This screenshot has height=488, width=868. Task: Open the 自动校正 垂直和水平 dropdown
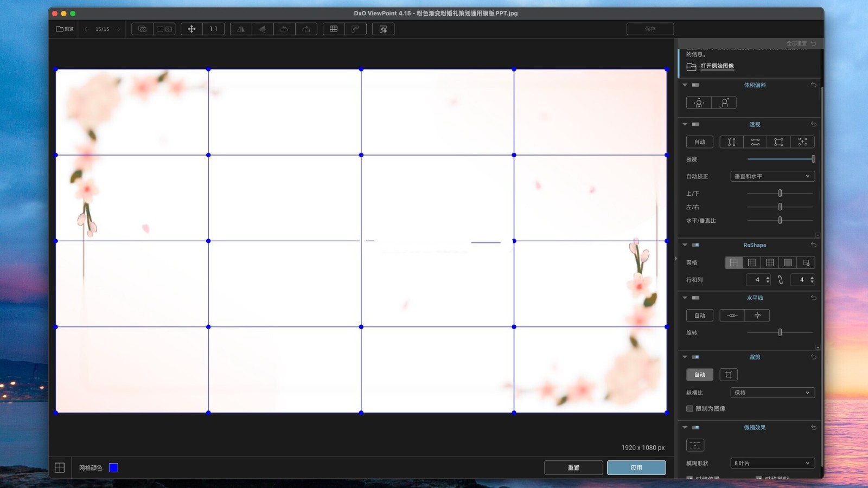coord(773,176)
